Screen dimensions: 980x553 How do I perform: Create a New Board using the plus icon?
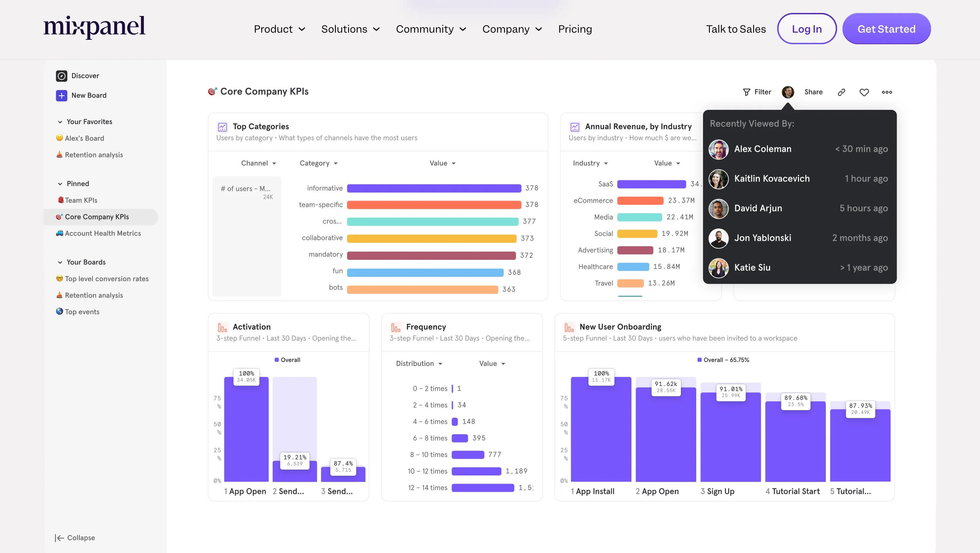(x=62, y=96)
